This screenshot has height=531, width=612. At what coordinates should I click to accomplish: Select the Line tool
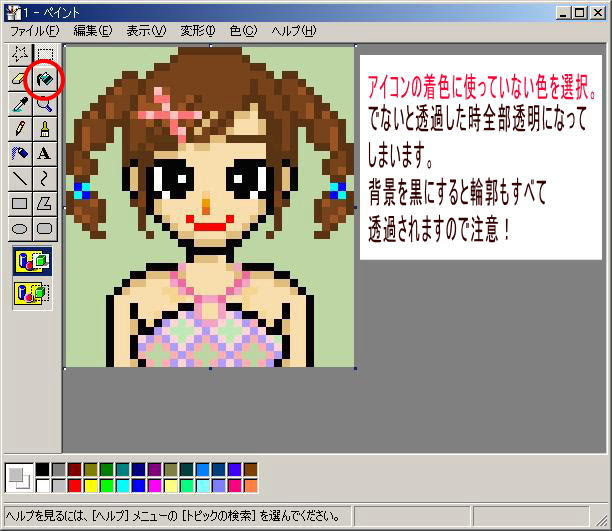[20, 178]
